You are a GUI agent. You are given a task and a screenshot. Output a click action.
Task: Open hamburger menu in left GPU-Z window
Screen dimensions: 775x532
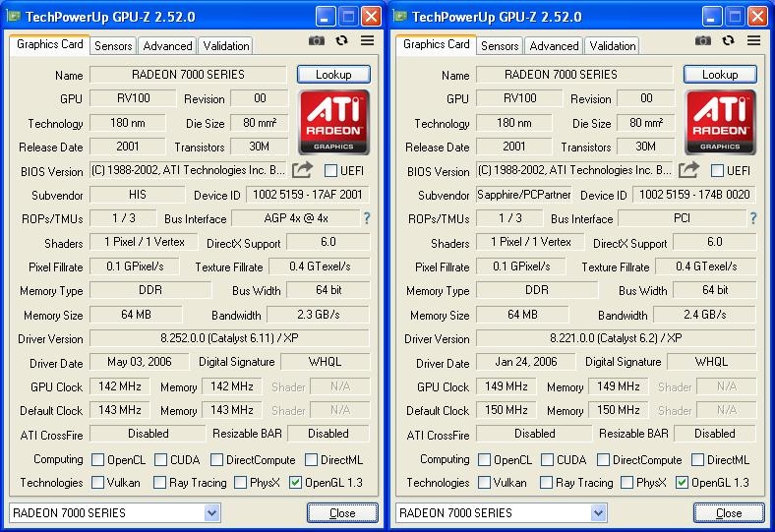click(x=367, y=40)
